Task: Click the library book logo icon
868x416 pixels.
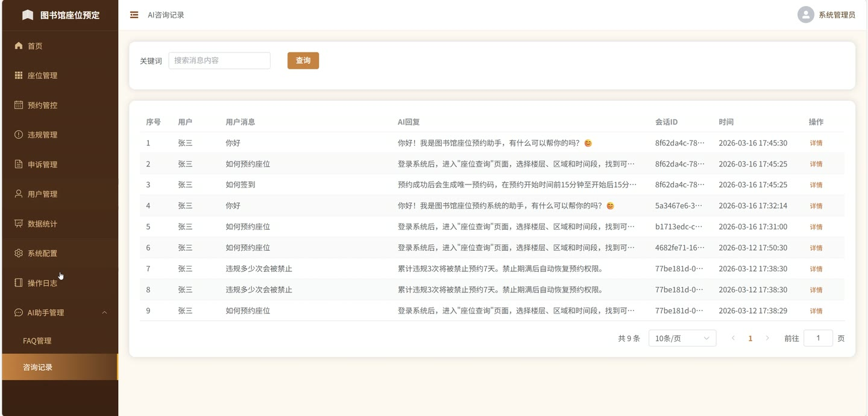Action: click(28, 15)
